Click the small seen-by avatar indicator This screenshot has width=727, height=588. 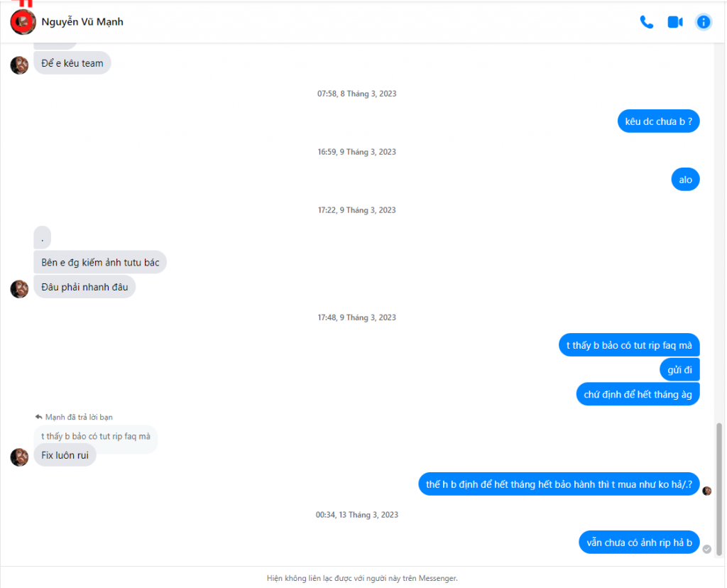pos(706,491)
